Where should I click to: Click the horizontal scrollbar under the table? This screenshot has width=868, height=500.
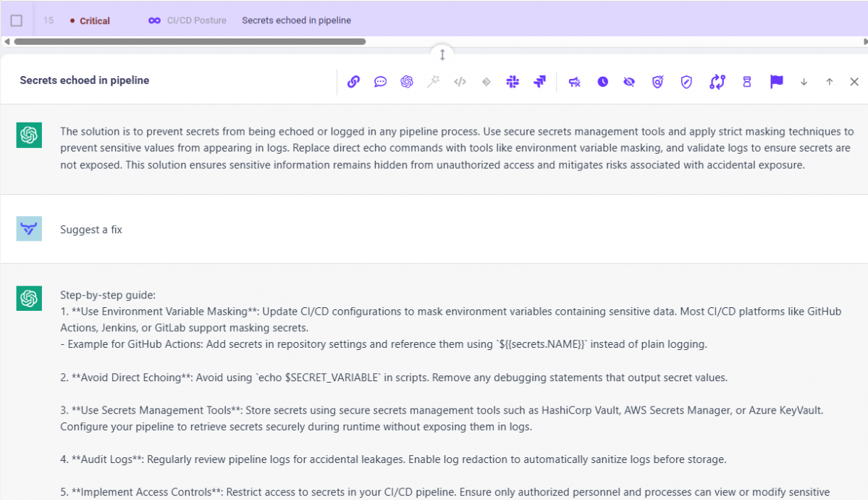tap(190, 42)
